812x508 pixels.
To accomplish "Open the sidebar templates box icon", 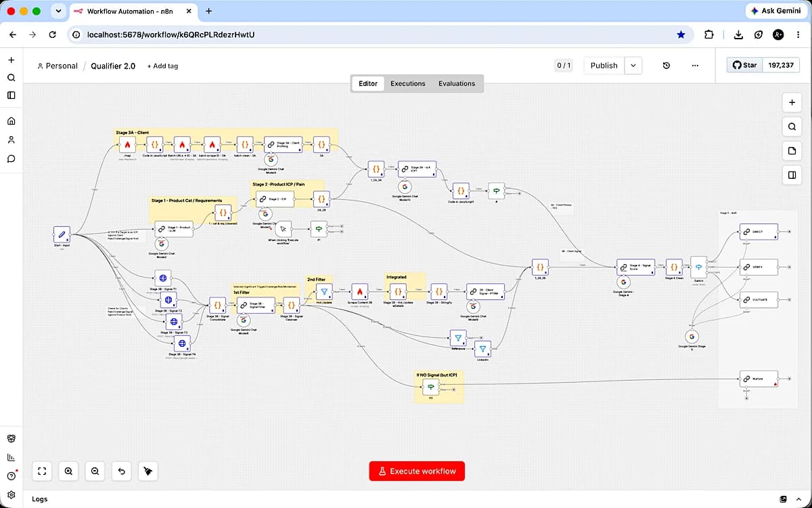I will (11, 439).
